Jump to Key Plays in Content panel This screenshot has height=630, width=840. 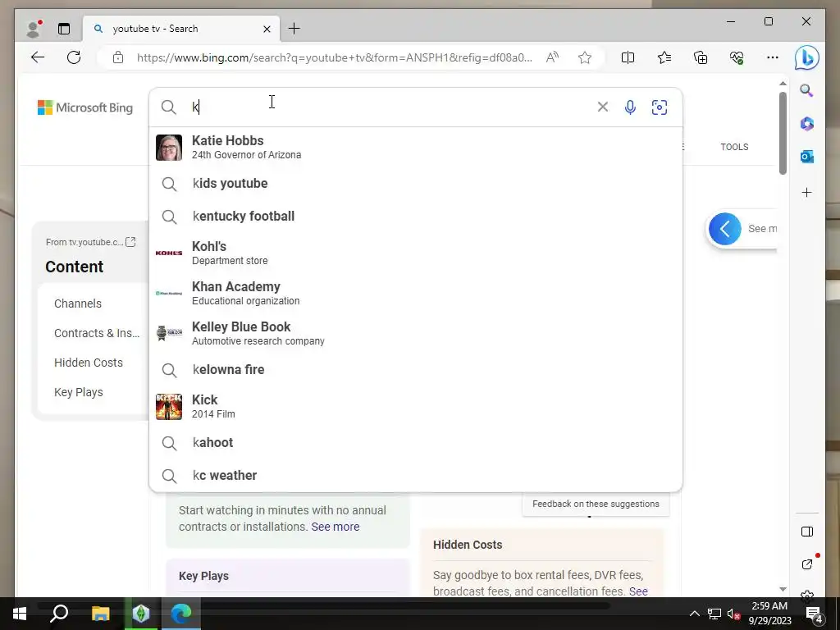pyautogui.click(x=78, y=392)
